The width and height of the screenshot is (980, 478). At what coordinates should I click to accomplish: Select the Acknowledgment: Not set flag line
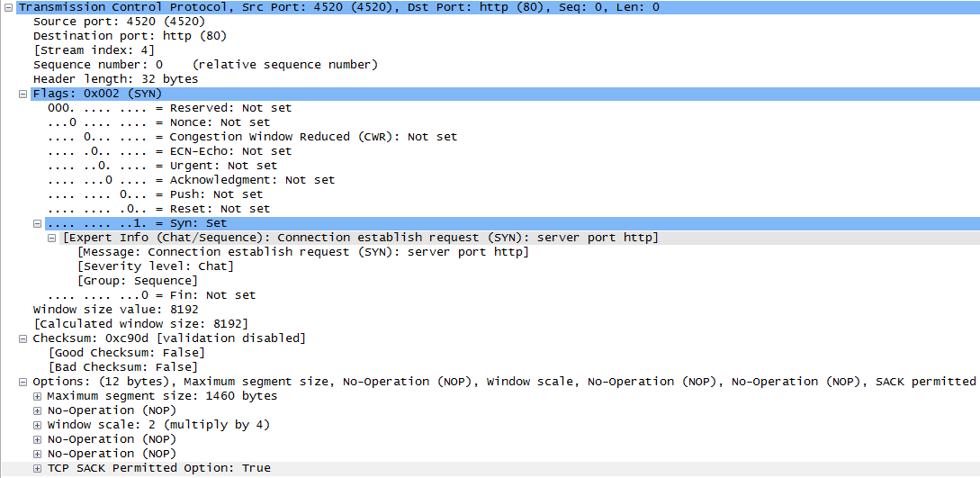pos(192,180)
